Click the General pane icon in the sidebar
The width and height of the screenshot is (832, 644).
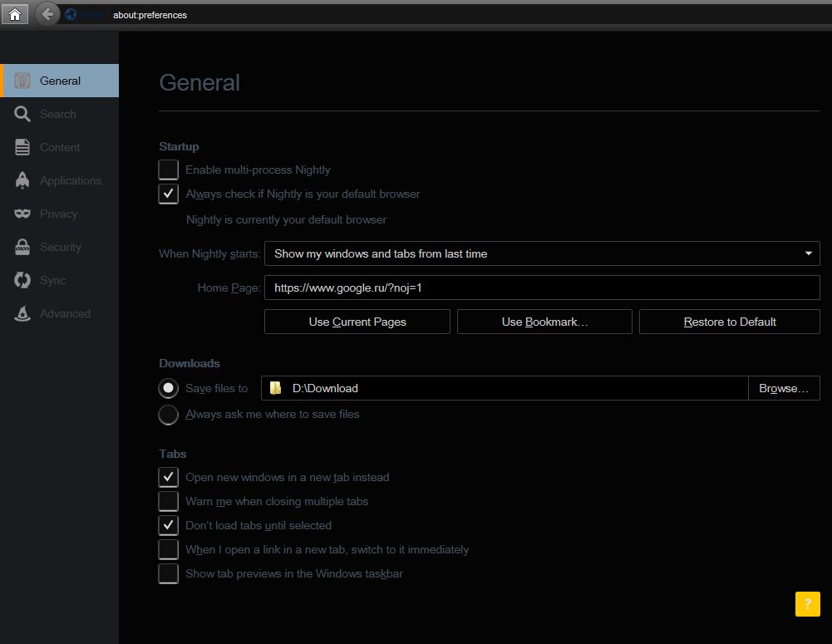[22, 81]
